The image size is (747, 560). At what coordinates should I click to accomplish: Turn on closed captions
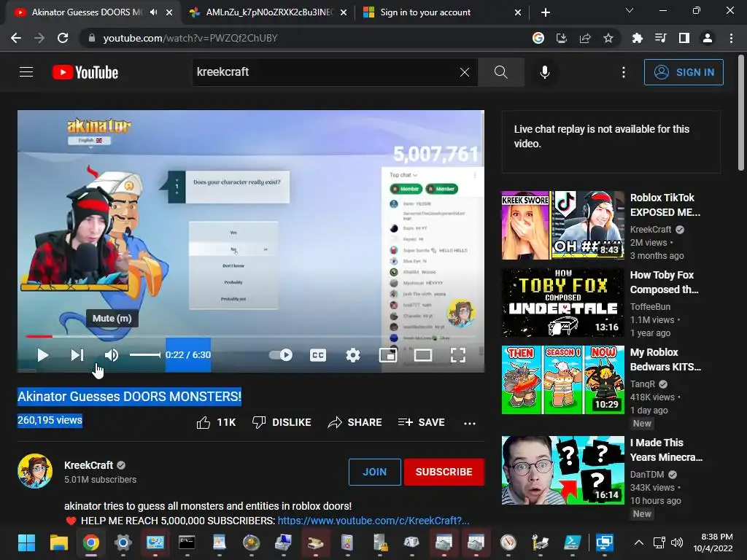point(318,355)
